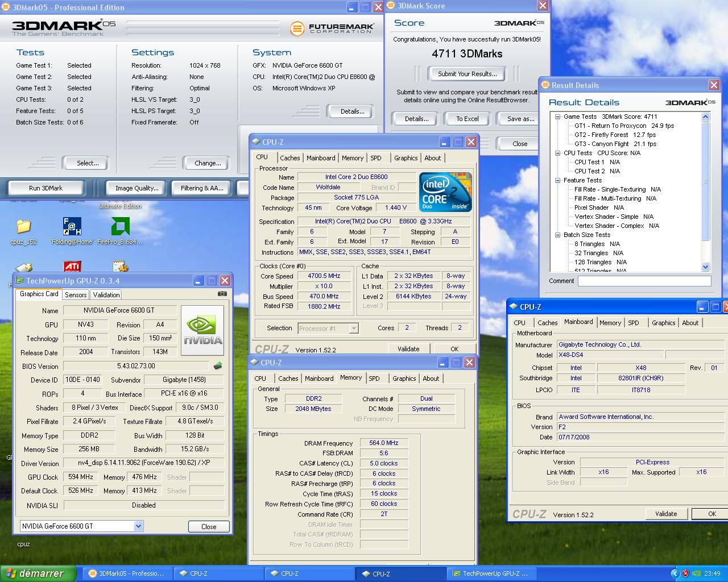Click Image Quality... button
This screenshot has width=728, height=582.
pos(137,188)
